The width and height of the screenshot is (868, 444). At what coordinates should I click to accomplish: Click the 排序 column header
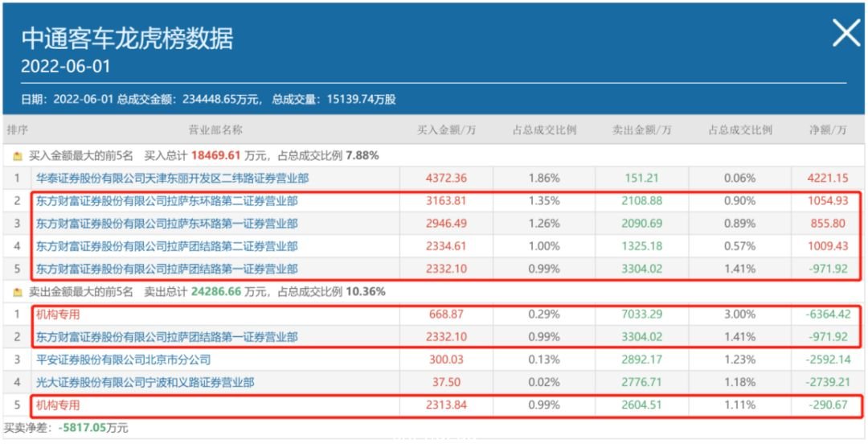click(x=17, y=130)
